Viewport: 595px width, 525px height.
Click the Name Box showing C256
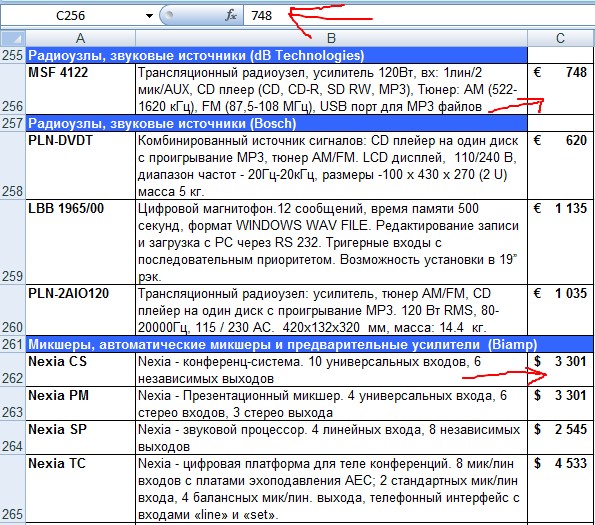click(71, 16)
